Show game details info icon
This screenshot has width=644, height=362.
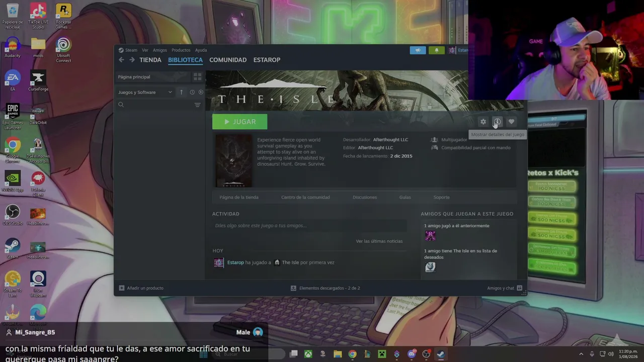pos(497,122)
